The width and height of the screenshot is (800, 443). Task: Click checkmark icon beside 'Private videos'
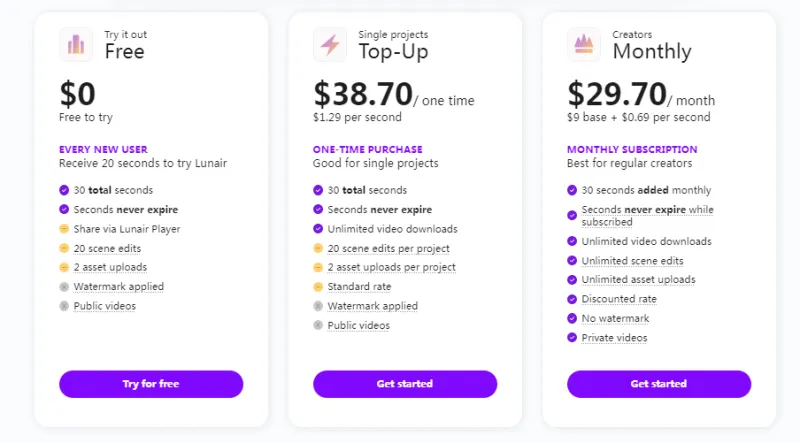click(x=572, y=338)
